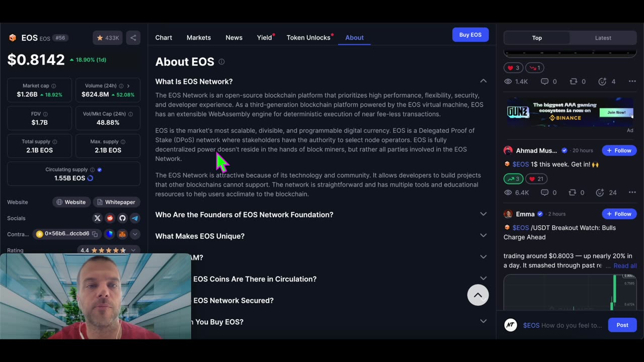Image resolution: width=644 pixels, height=362 pixels.
Task: Click Read all on Emma's post
Action: point(625,265)
